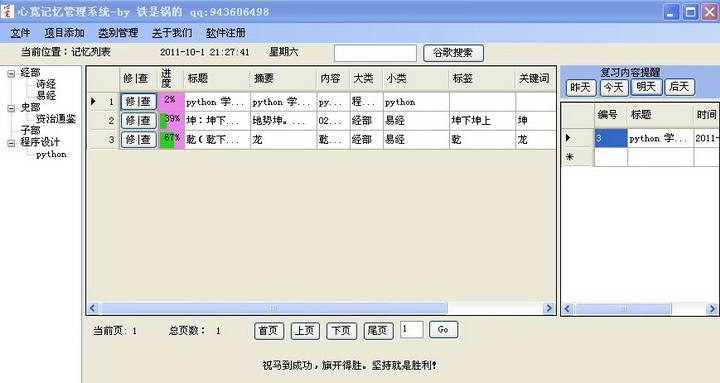
Task: Open the 文件 menu
Action: pos(20,33)
